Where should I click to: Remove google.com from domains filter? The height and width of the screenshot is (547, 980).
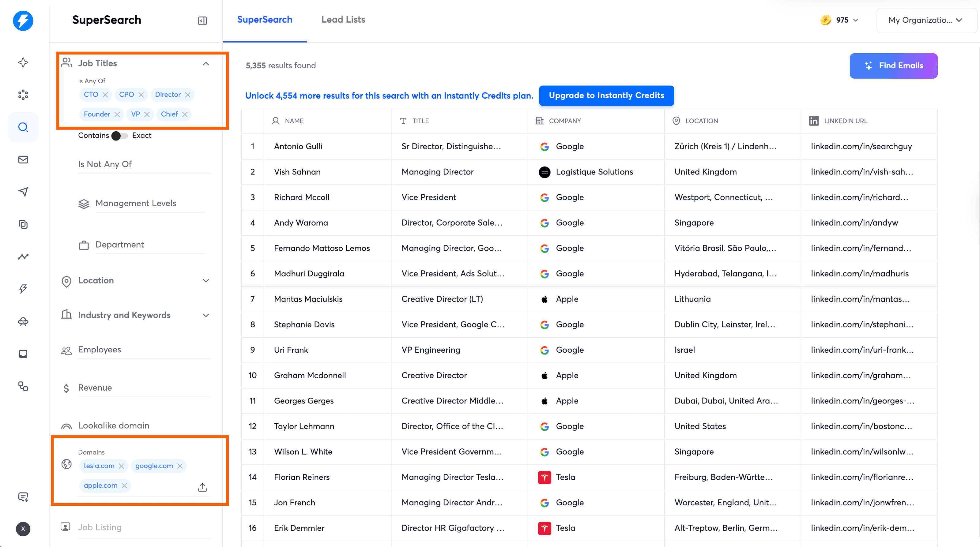coord(180,466)
